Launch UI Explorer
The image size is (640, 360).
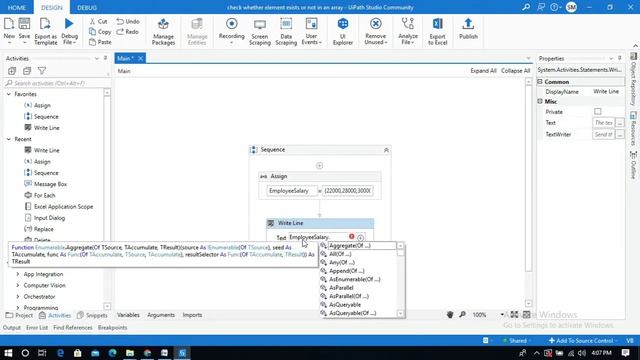pos(343,31)
